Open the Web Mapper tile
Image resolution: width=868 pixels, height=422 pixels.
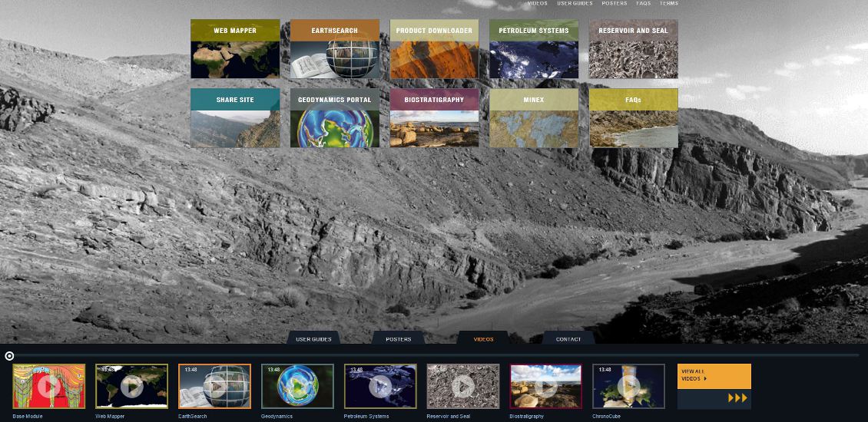point(235,49)
